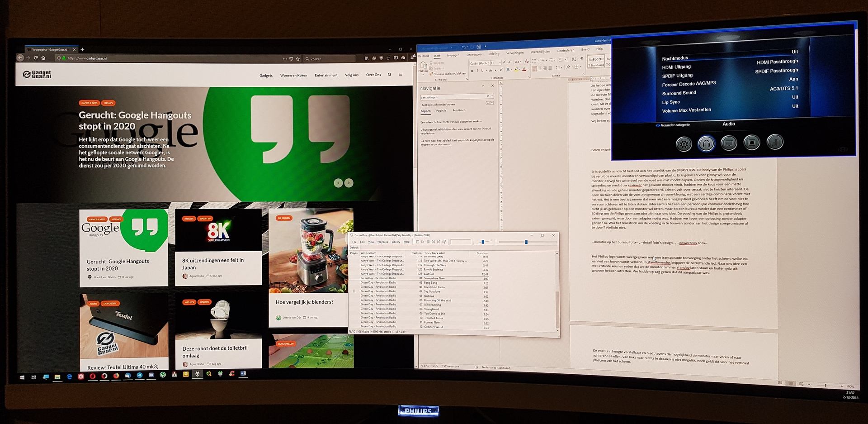
Task: Open the font size 11 dropdown
Action: [500, 63]
